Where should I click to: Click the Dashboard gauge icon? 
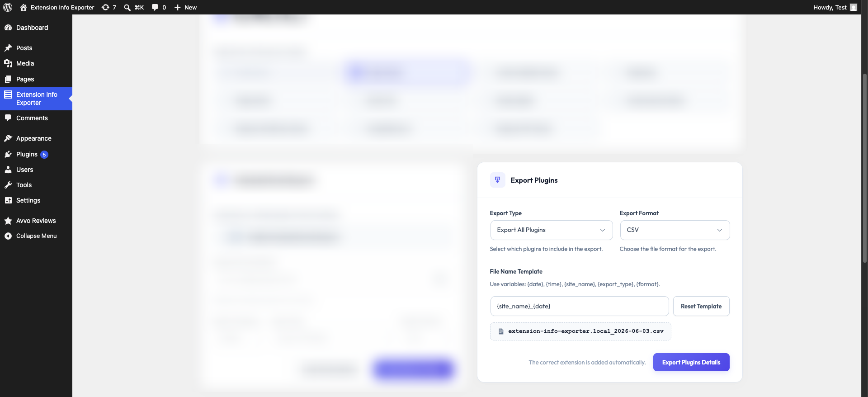click(x=8, y=28)
